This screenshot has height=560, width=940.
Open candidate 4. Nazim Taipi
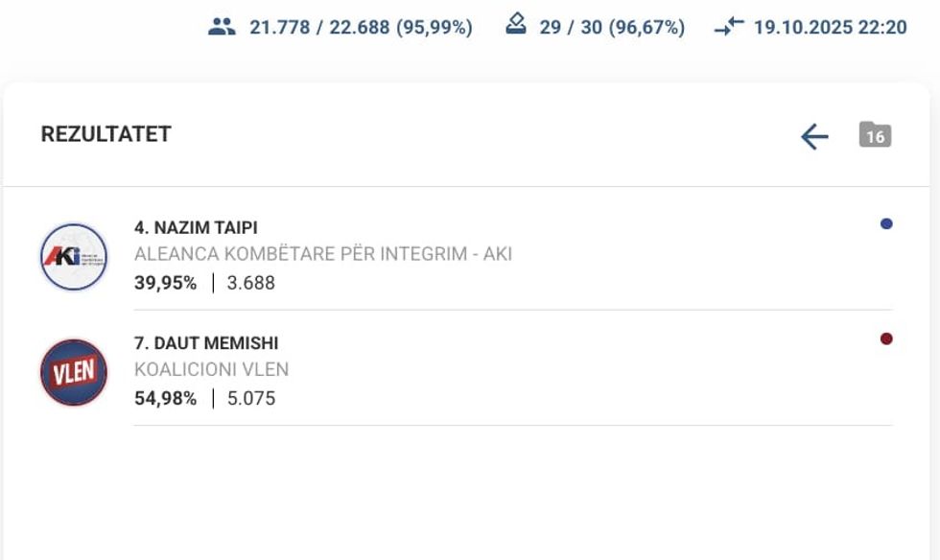coord(196,228)
